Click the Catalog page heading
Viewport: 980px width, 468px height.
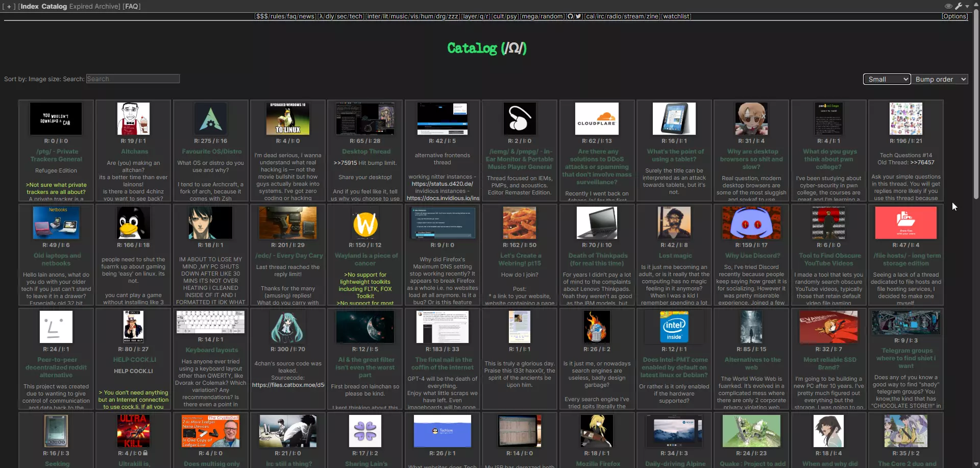coord(487,48)
